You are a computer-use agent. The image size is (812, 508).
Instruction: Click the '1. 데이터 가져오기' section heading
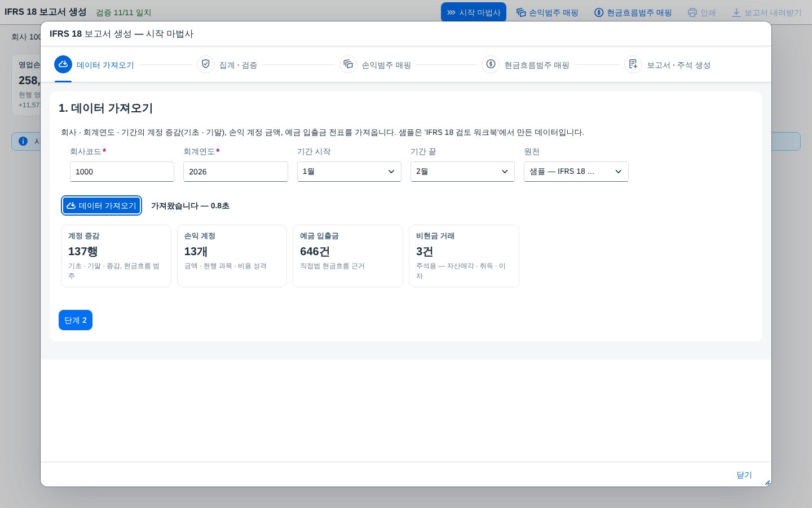[x=106, y=108]
